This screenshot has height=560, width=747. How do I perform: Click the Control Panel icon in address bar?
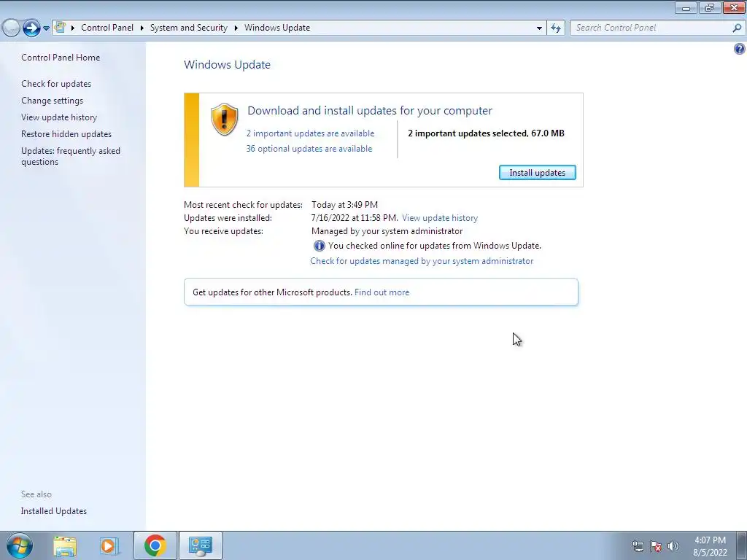[x=60, y=28]
